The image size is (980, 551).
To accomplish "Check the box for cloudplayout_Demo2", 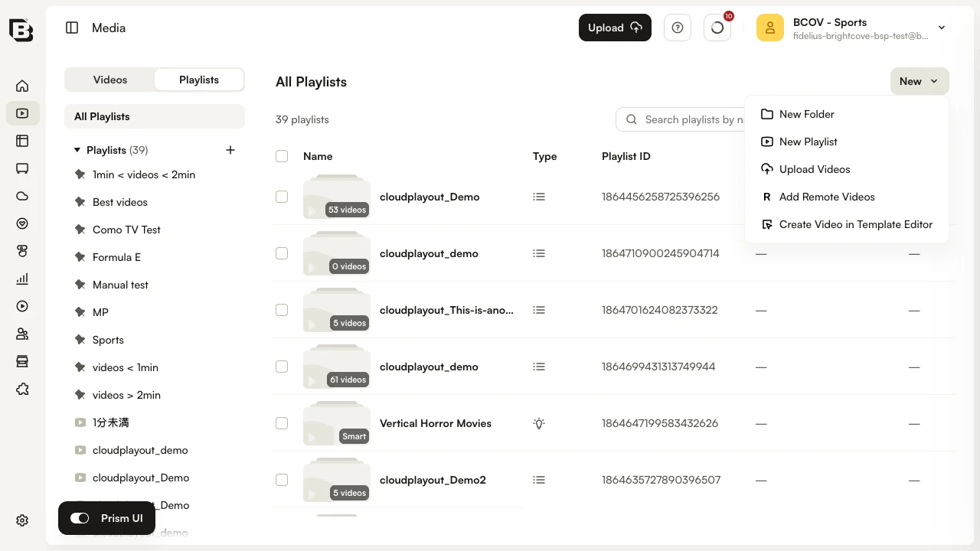I will pos(282,480).
